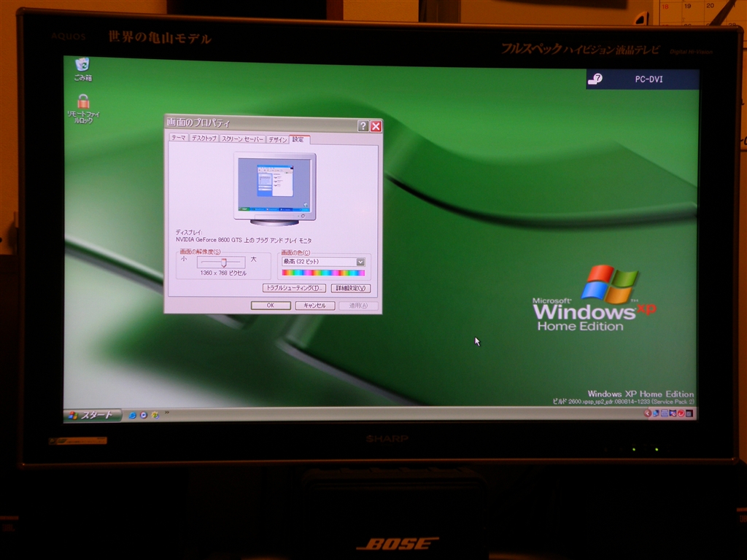
Task: Click the NVIDIA GeForce 8600 GTS display text
Action: [244, 240]
